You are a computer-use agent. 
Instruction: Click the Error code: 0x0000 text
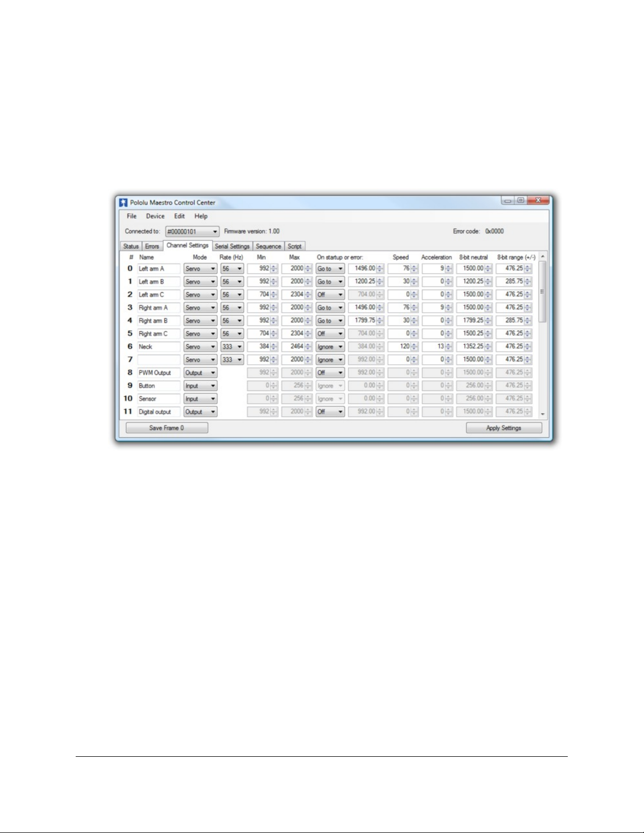[478, 231]
